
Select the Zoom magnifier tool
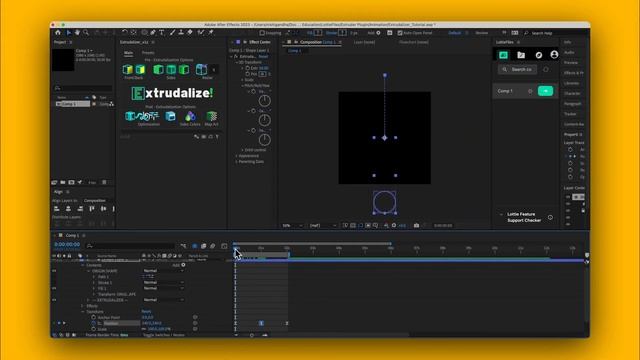[86, 32]
